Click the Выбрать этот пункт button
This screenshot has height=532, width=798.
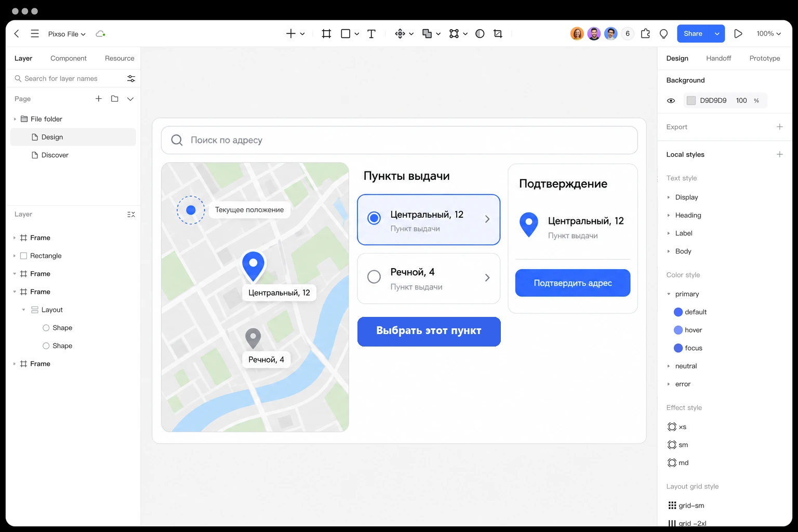[x=429, y=331]
